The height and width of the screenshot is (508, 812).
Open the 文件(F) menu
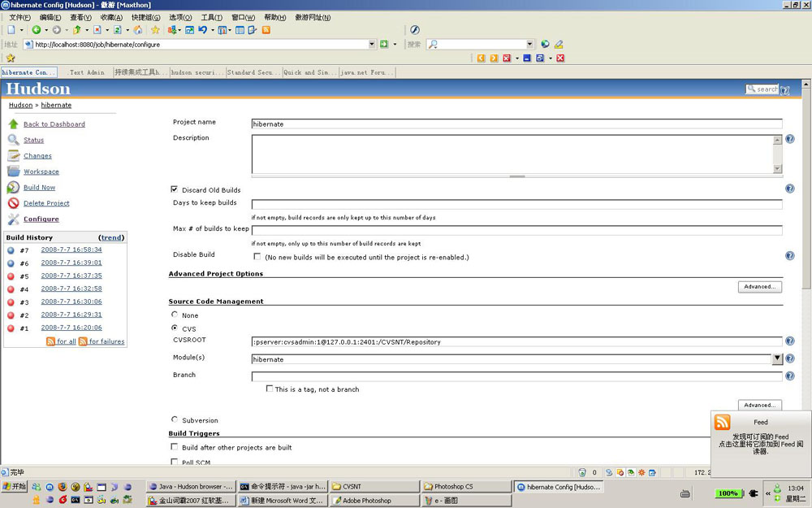pyautogui.click(x=19, y=17)
